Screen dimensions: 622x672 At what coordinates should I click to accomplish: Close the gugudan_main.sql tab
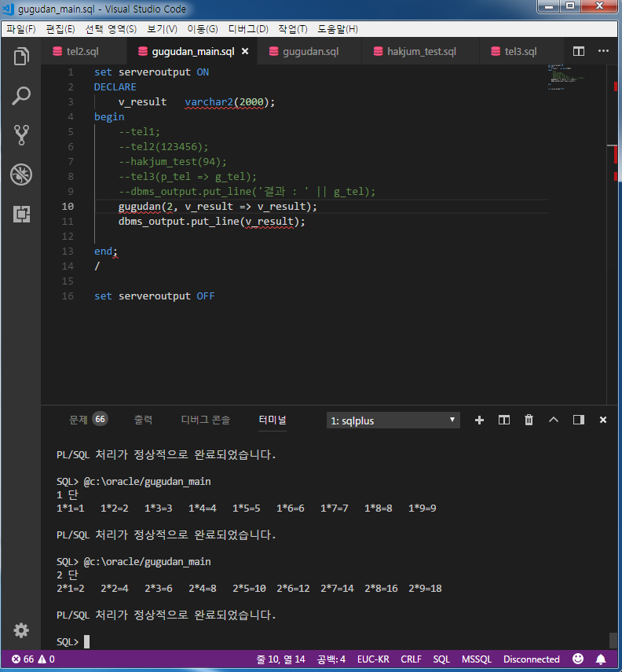tap(245, 51)
